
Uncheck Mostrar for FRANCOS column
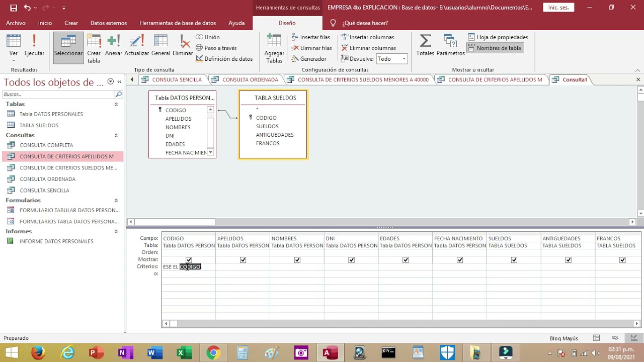pyautogui.click(x=622, y=260)
